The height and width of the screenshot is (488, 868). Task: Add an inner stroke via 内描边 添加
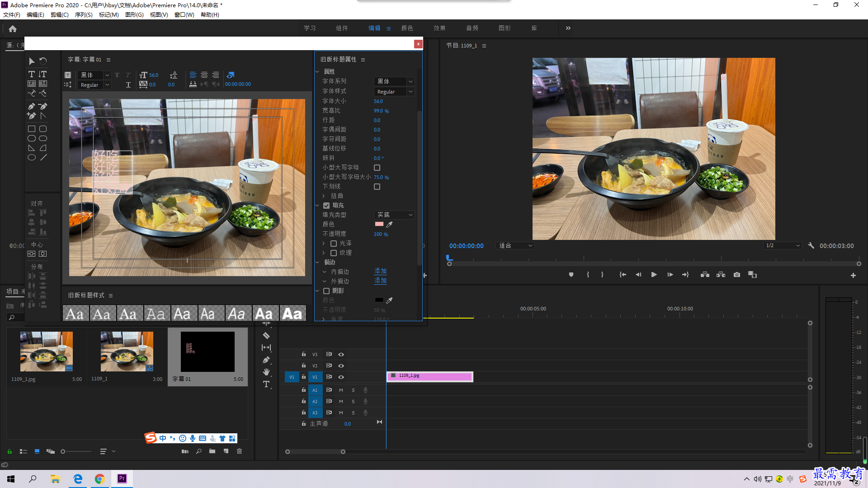381,272
